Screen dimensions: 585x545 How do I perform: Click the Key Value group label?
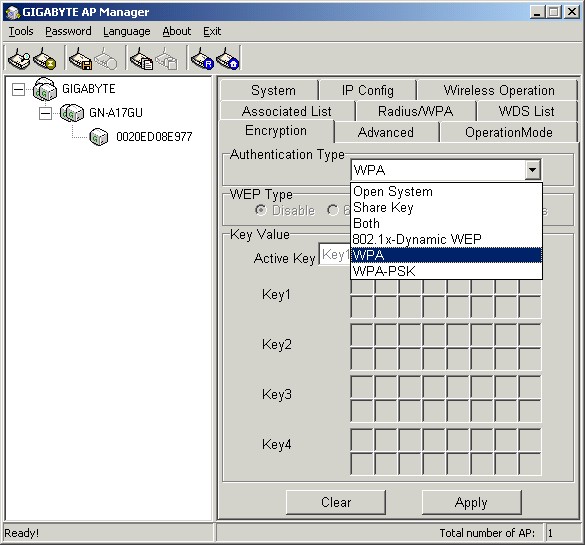click(260, 234)
